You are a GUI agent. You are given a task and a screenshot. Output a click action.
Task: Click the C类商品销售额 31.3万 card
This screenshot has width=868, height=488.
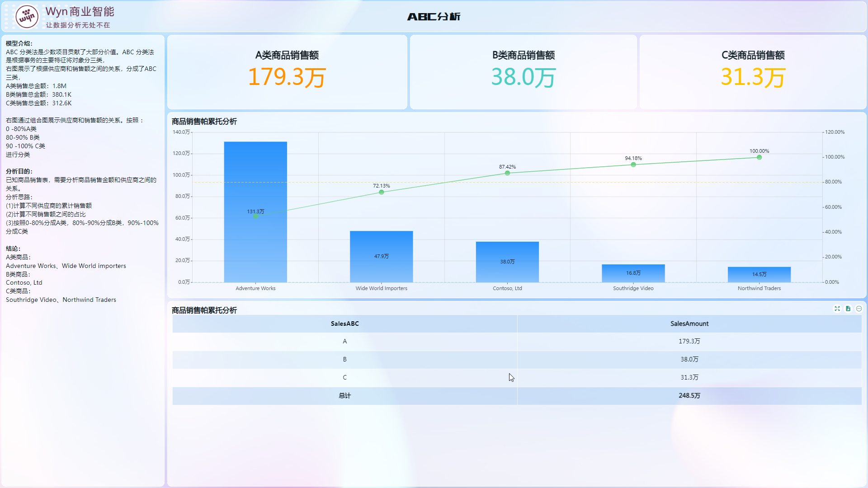[753, 72]
